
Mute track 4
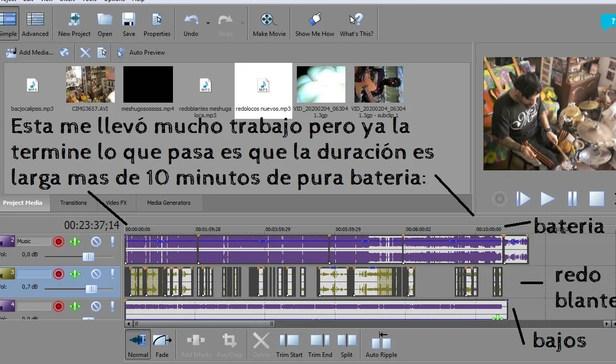(96, 306)
